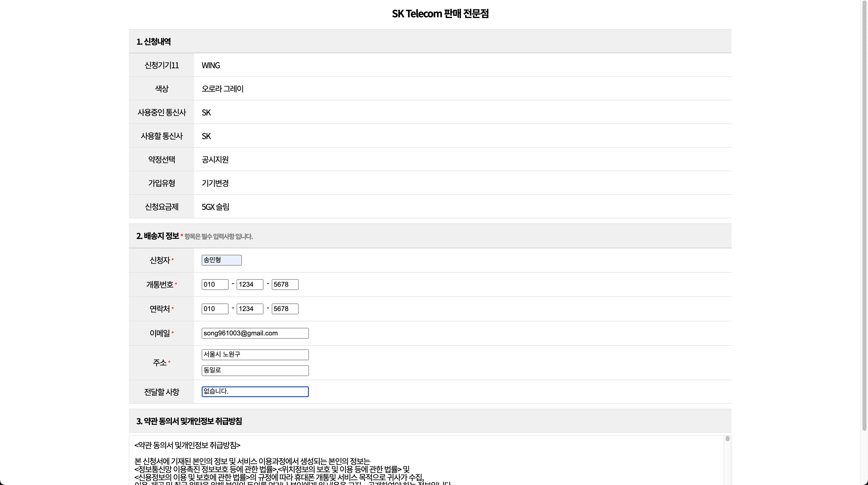The width and height of the screenshot is (868, 485).
Task: Click the 개통번호 last box showing 5678
Action: point(285,284)
